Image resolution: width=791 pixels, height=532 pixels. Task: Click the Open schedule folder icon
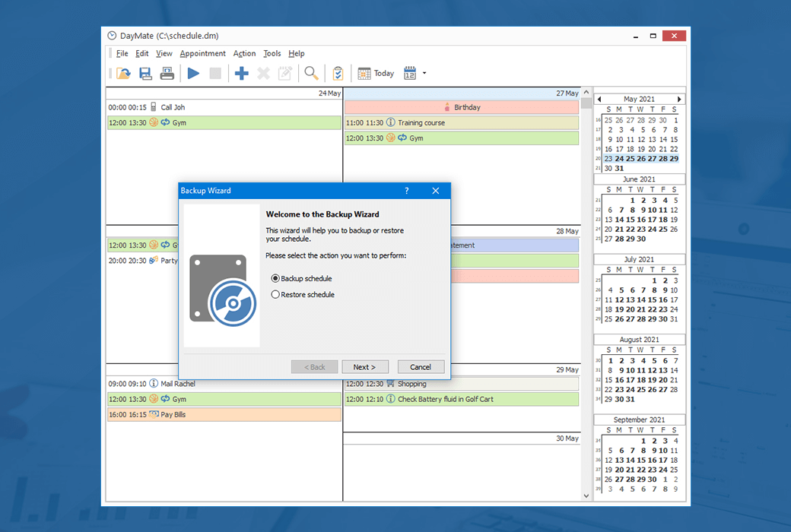(x=123, y=74)
